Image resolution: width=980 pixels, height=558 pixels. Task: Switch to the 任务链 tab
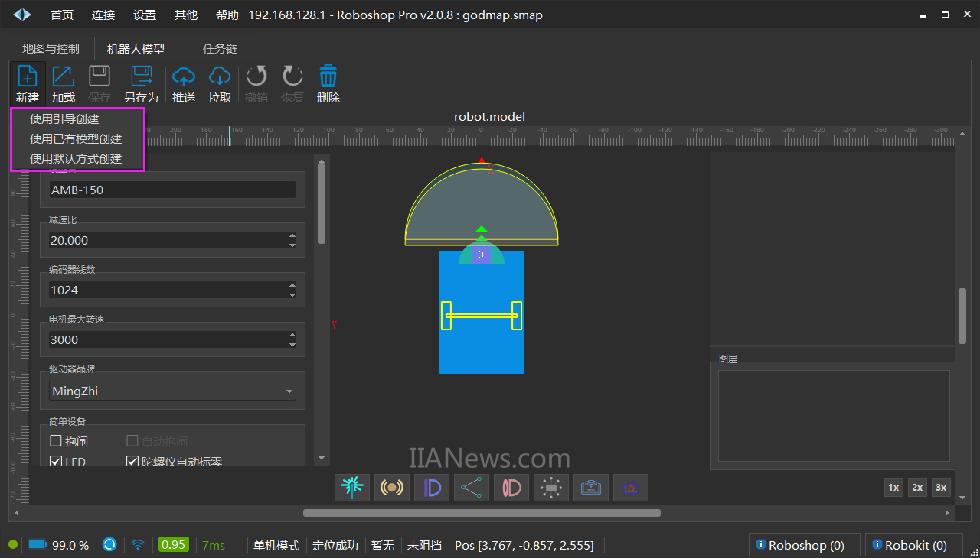[220, 48]
